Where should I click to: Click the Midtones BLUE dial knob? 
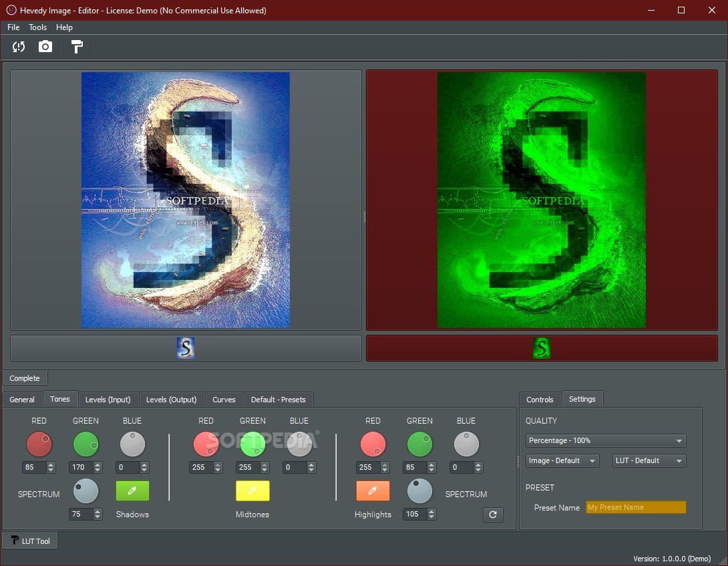[299, 444]
